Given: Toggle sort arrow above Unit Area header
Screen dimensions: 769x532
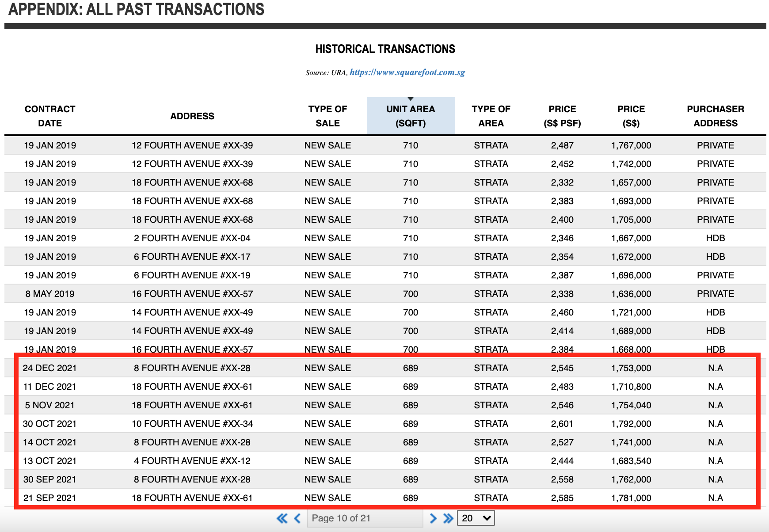Looking at the screenshot, I should (x=411, y=99).
